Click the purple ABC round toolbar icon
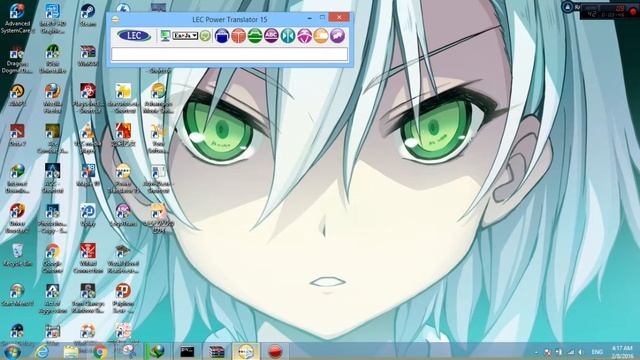The image size is (640, 360). [271, 36]
